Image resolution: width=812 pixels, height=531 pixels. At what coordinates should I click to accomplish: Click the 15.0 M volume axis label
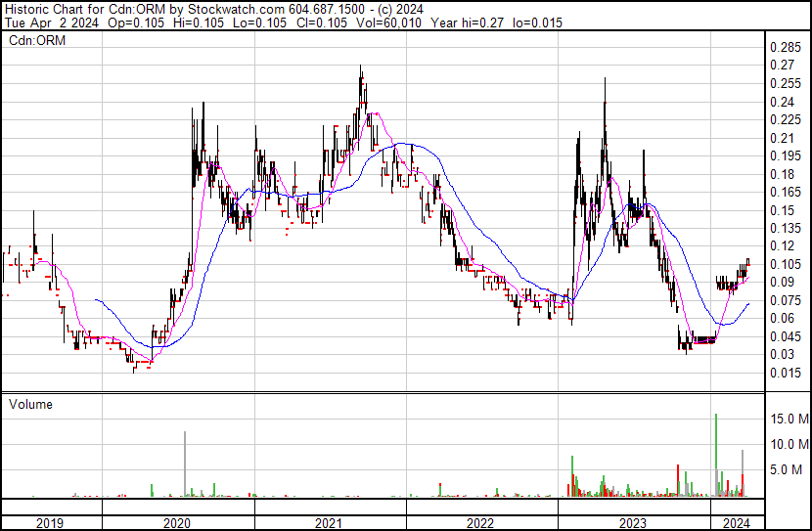pos(789,419)
